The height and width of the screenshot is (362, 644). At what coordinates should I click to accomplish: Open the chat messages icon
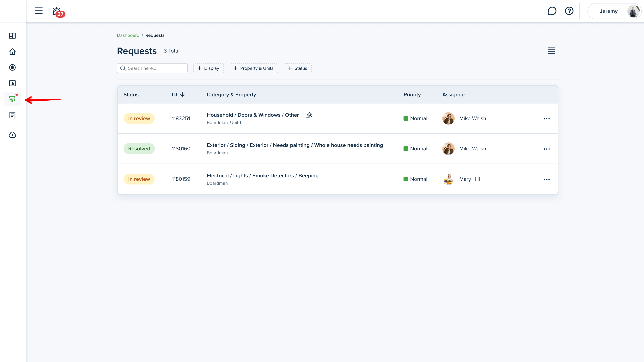tap(552, 11)
